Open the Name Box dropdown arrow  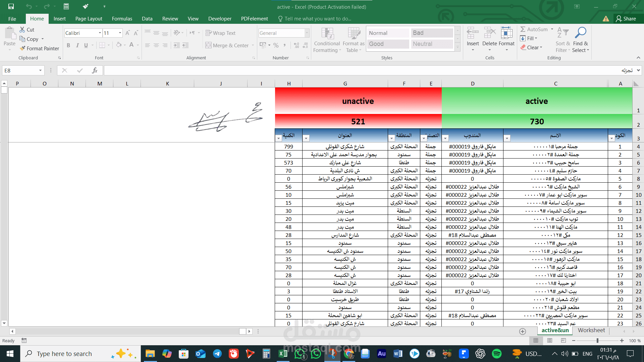(40, 70)
